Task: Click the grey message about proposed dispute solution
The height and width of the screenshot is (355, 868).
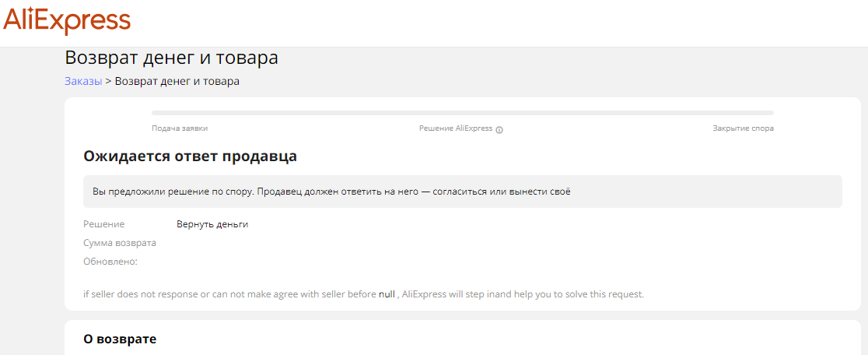Action: click(x=462, y=192)
